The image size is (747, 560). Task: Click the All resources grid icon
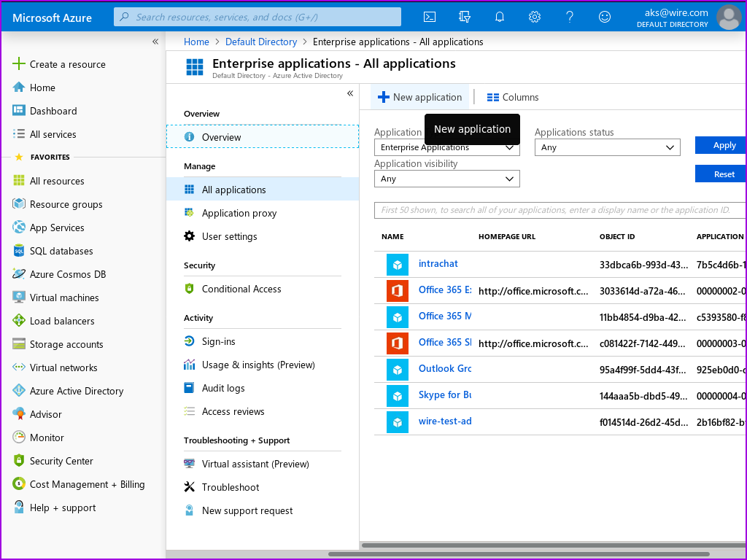click(x=18, y=181)
